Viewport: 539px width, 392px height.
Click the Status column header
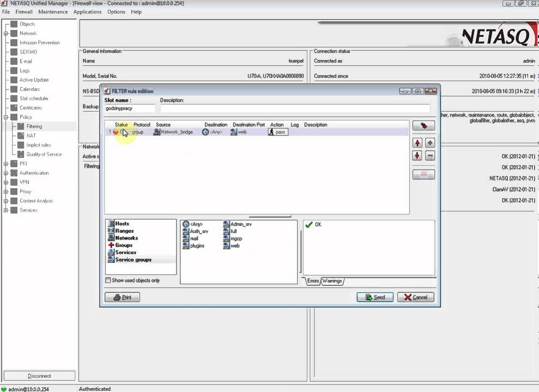coord(121,125)
